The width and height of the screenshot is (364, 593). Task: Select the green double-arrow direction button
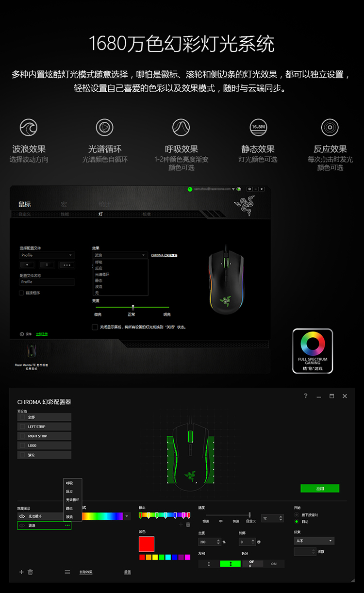click(230, 564)
